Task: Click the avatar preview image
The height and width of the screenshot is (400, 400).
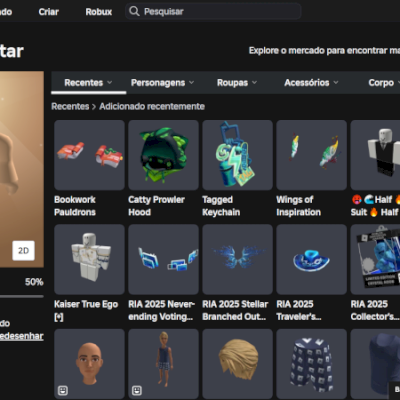Action: (22, 169)
